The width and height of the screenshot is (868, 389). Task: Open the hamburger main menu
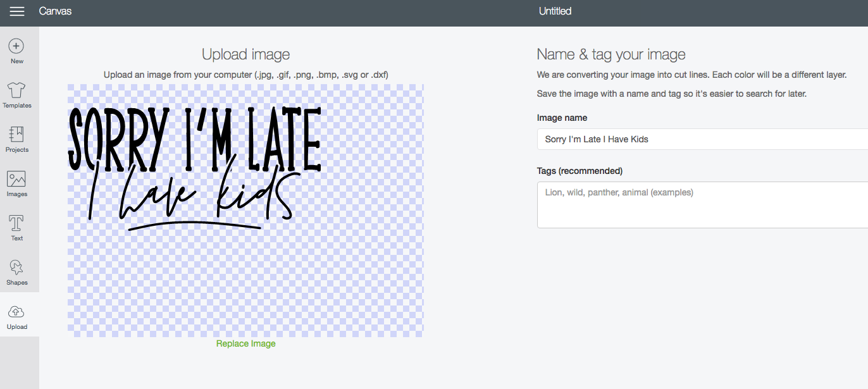[x=17, y=11]
